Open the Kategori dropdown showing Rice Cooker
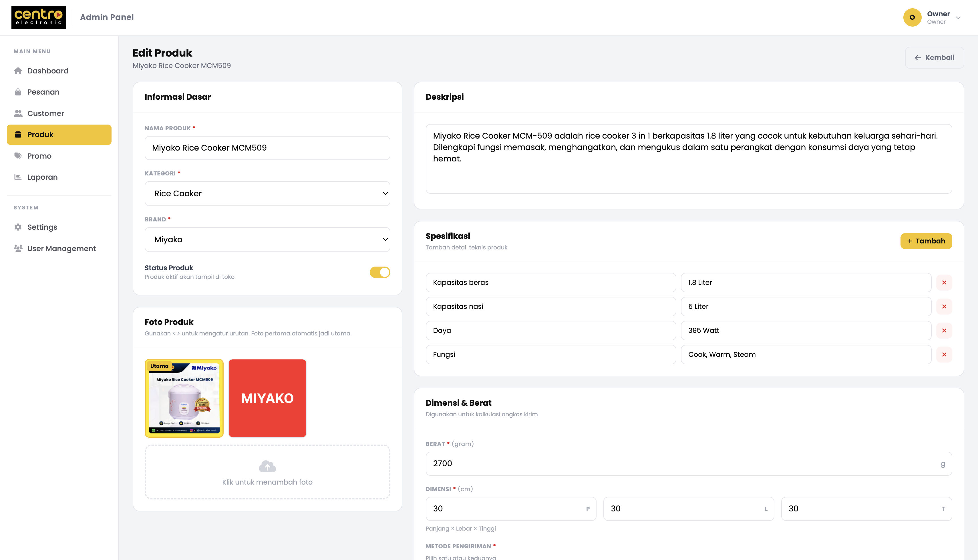This screenshot has width=978, height=560. (267, 193)
